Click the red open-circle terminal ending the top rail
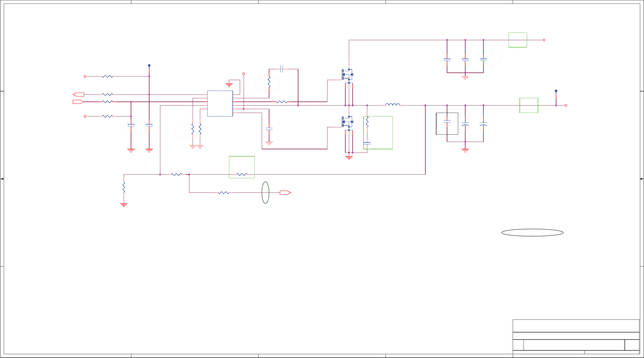 pyautogui.click(x=544, y=40)
